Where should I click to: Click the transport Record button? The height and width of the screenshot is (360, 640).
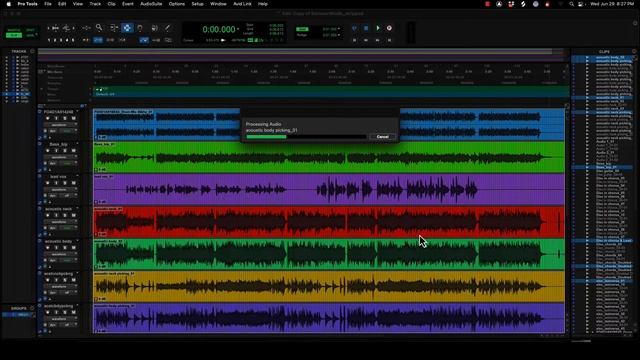[389, 28]
